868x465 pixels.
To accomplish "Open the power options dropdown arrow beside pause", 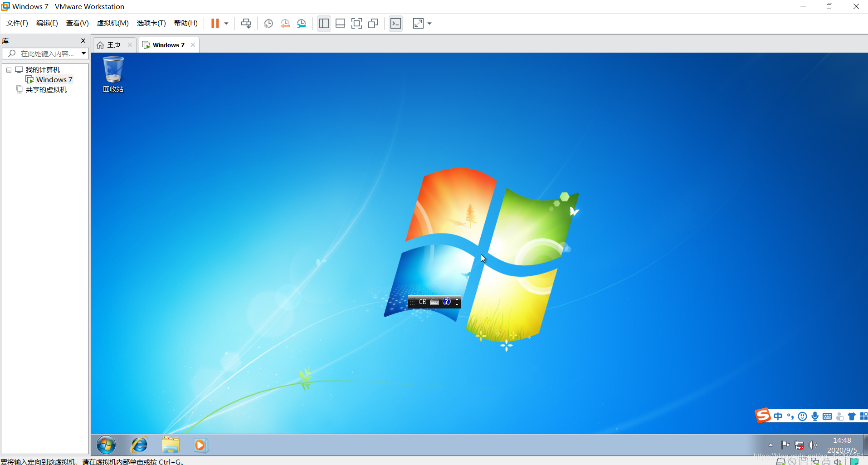I will [226, 24].
